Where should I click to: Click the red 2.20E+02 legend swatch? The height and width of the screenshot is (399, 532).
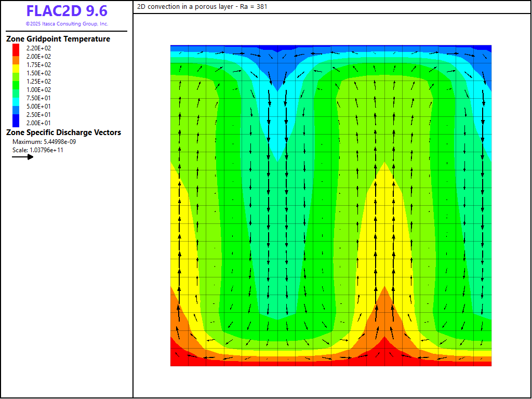click(16, 48)
